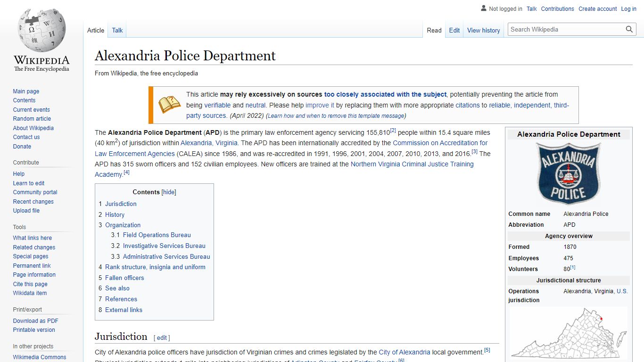Image resolution: width=644 pixels, height=362 pixels.
Task: Open Related changes
Action: click(34, 247)
